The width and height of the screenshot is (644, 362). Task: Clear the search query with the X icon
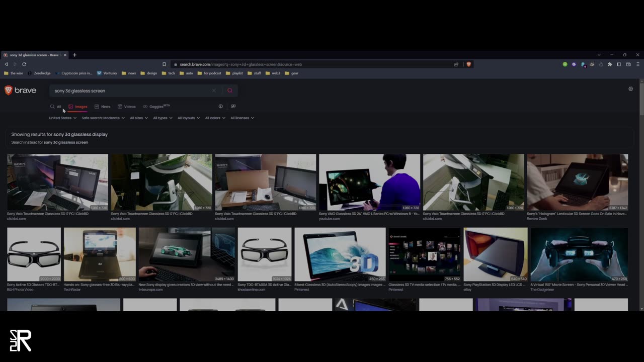tap(214, 90)
